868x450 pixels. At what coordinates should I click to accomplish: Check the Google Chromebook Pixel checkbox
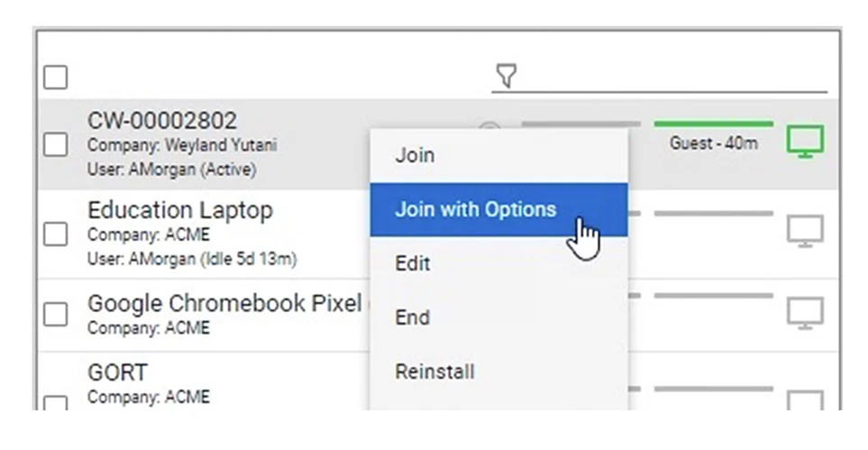coord(55,314)
